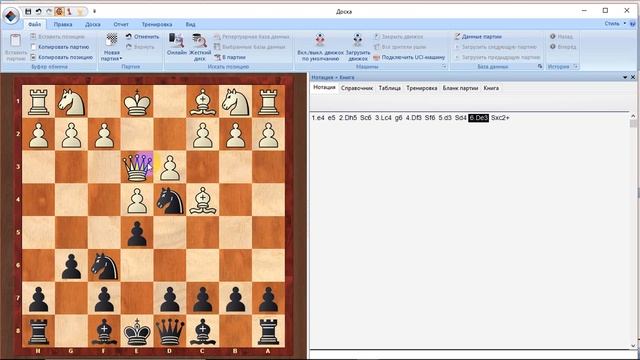
Task: Click the Вернуть redo button
Action: 140,47
